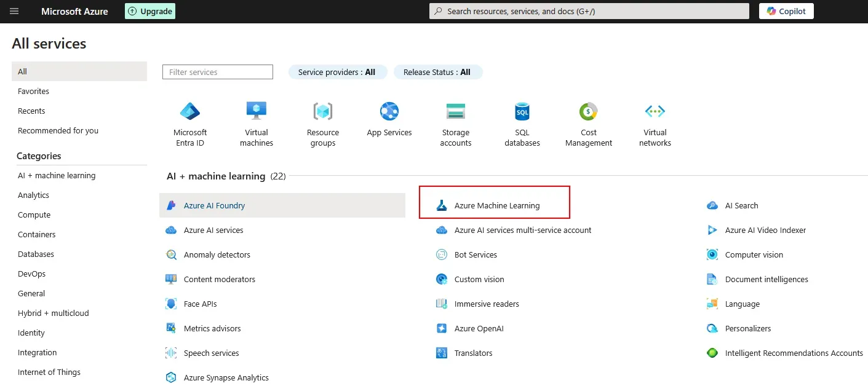Screen dimensions: 868x386
Task: Select the Internet of Things category
Action: pyautogui.click(x=49, y=372)
